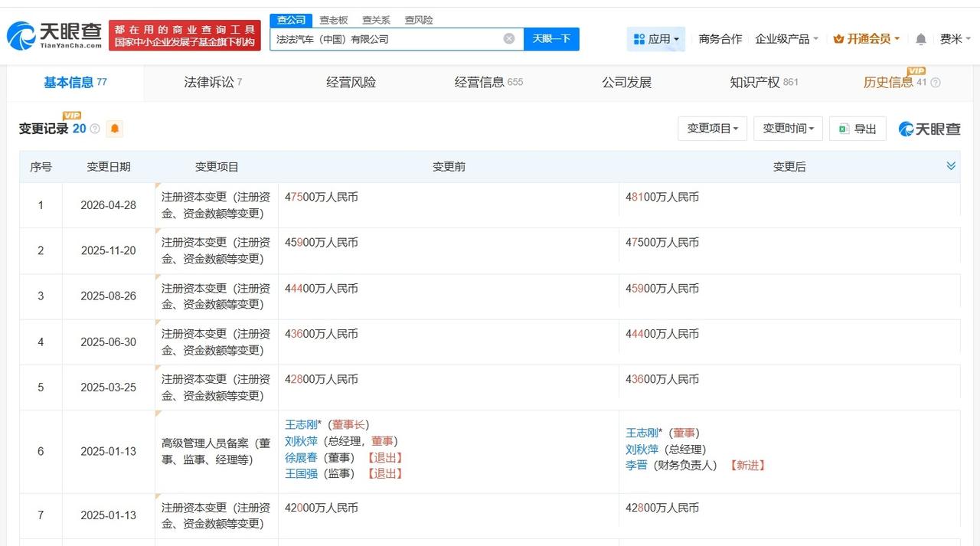Image resolution: width=980 pixels, height=546 pixels.
Task: Open the 应用 apps dropdown
Action: coord(656,38)
